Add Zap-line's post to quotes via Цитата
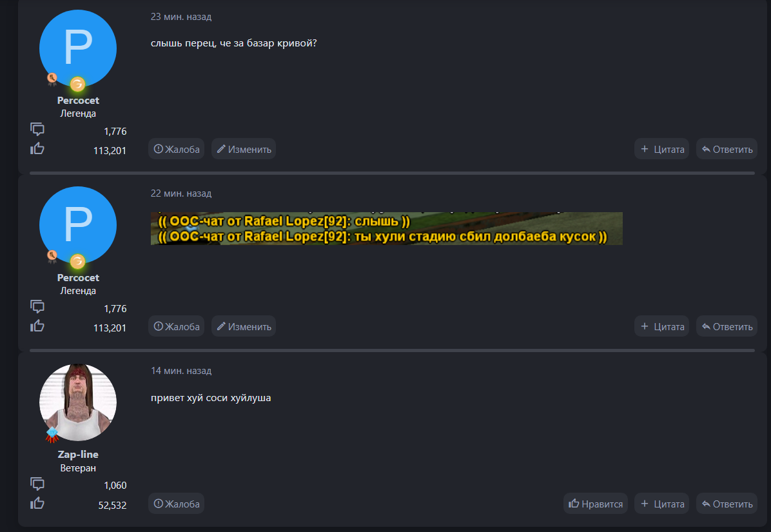Screen dimensions: 771x532 tap(662, 504)
